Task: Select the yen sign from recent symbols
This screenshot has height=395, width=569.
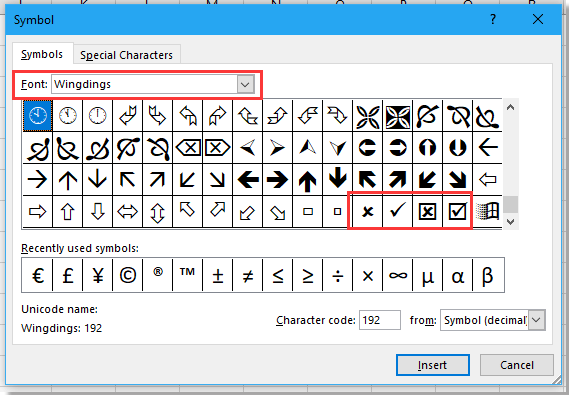Action: point(98,275)
